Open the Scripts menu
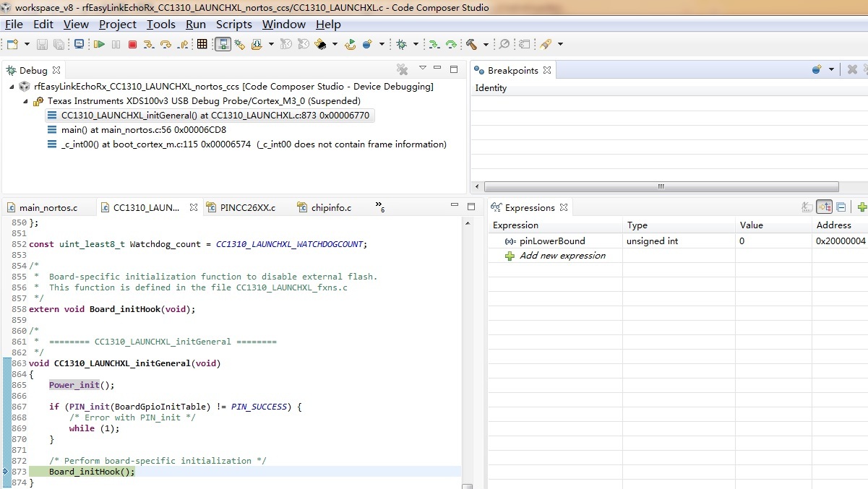This screenshot has width=868, height=489. (233, 25)
